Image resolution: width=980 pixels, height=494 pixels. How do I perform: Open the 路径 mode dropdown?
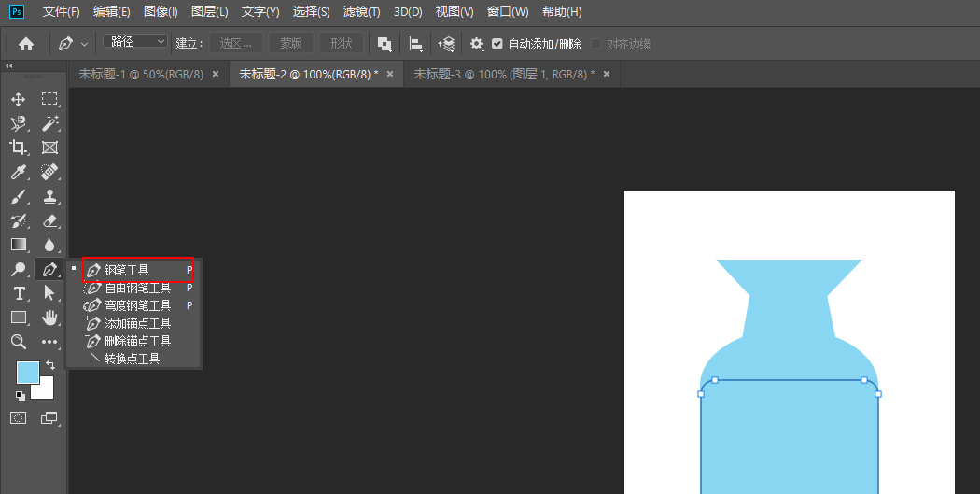134,42
